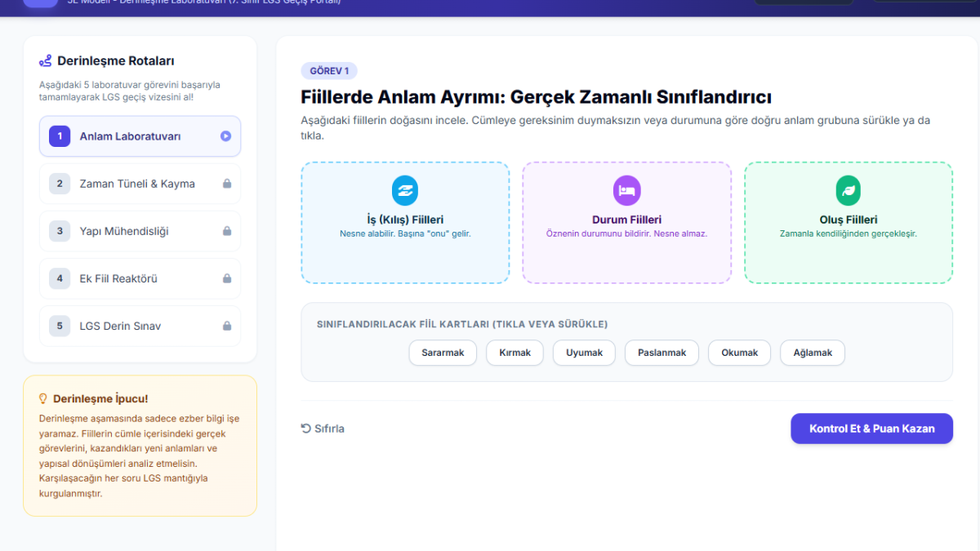This screenshot has width=980, height=551.
Task: Click the Paslanmak verb card
Action: 662,353
